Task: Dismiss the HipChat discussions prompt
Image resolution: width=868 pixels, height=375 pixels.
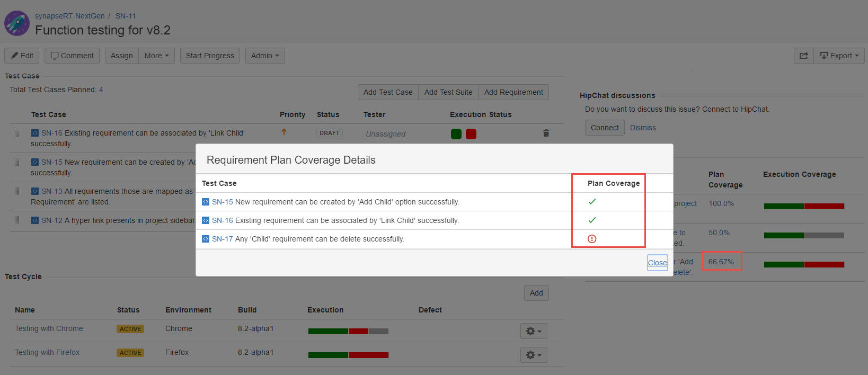Action: (x=643, y=128)
